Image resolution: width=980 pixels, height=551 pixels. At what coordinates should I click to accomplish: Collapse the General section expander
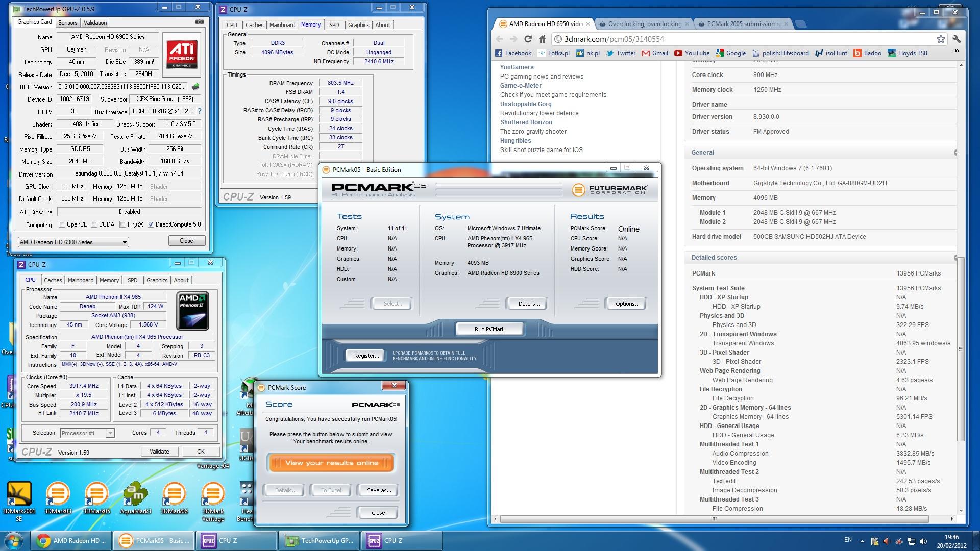[955, 152]
